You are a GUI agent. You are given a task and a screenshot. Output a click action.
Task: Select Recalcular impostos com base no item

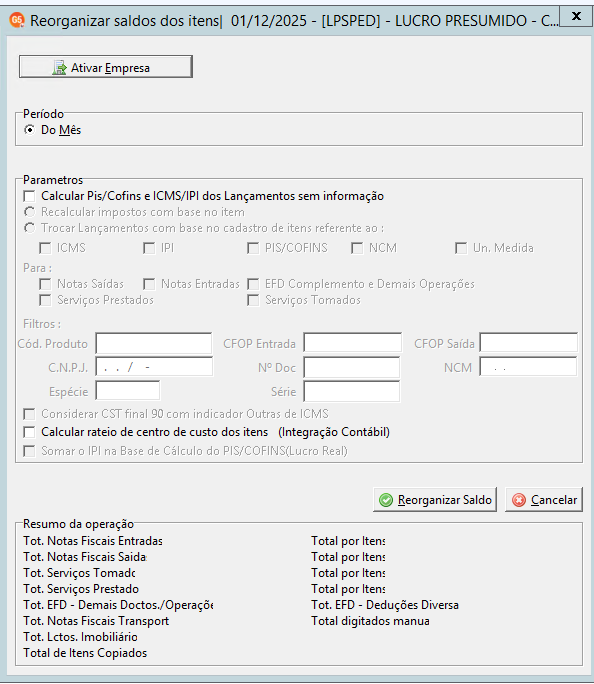(29, 212)
